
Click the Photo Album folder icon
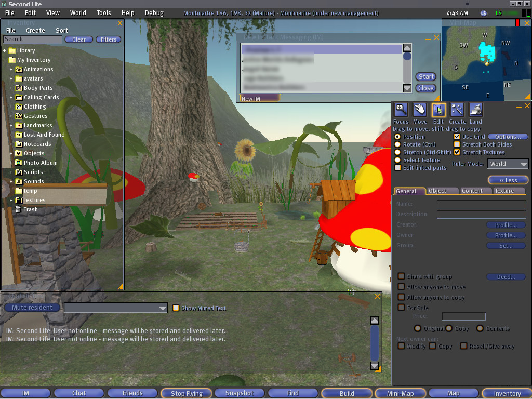pyautogui.click(x=19, y=163)
